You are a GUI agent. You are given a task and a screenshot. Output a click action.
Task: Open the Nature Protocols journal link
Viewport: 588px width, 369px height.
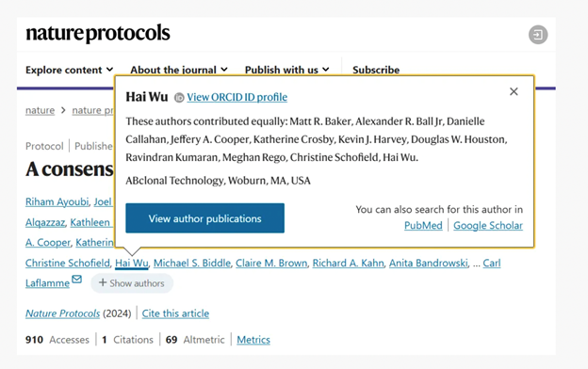tap(62, 313)
